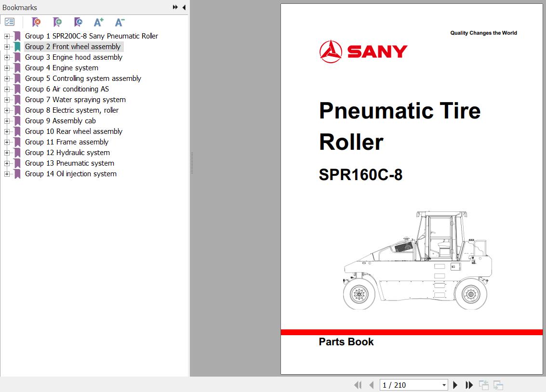Viewport: 546px width, 392px height.
Task: Click the add new bookmark icon
Action: click(57, 22)
